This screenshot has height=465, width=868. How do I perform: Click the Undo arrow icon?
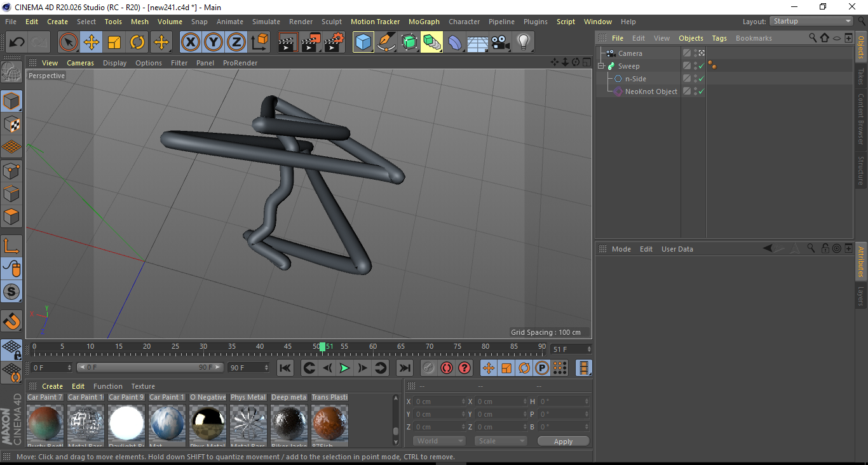[17, 43]
